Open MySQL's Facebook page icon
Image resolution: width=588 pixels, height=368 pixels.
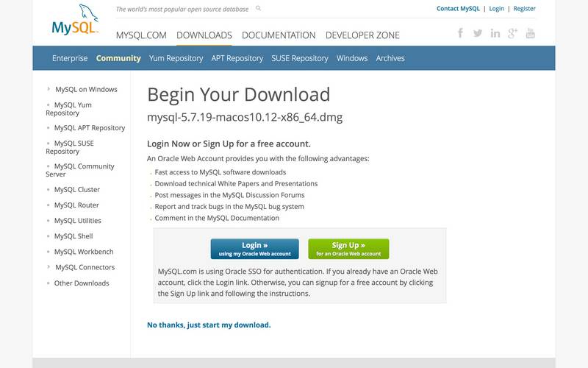pos(460,33)
